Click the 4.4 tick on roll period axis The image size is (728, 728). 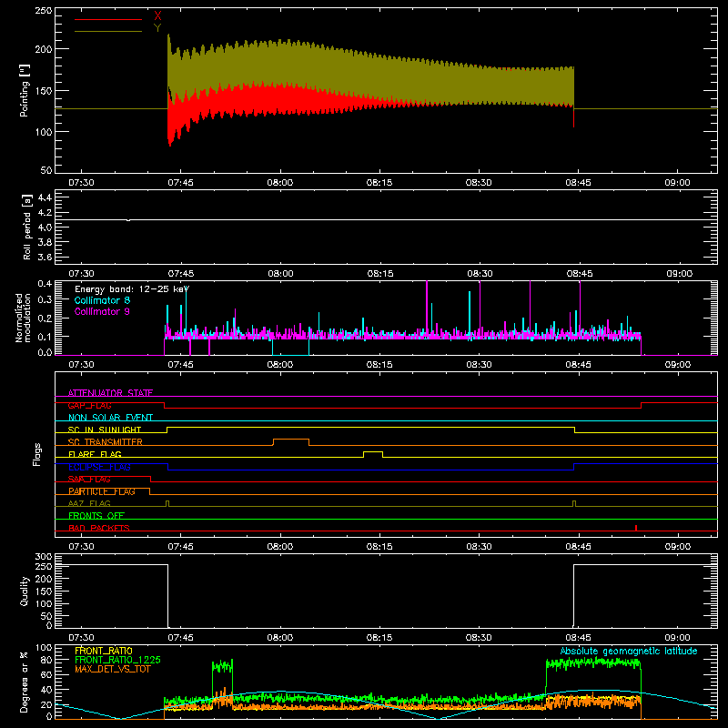tap(45, 197)
